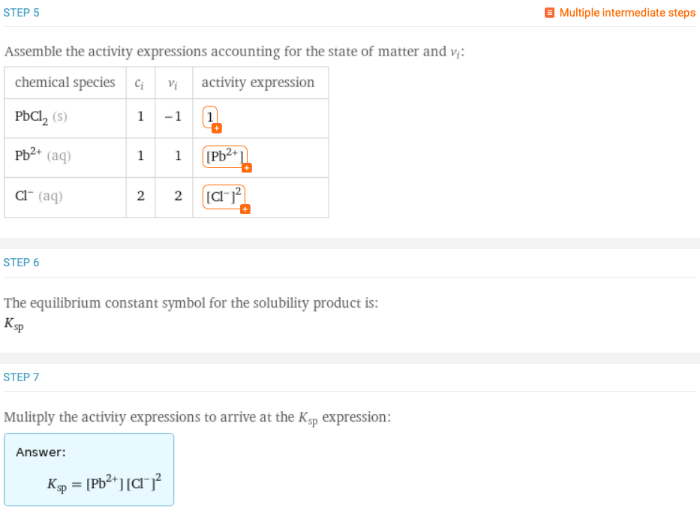700x512 pixels.
Task: Expand the plus icon under the [Pb2+] expression
Action: 246,168
